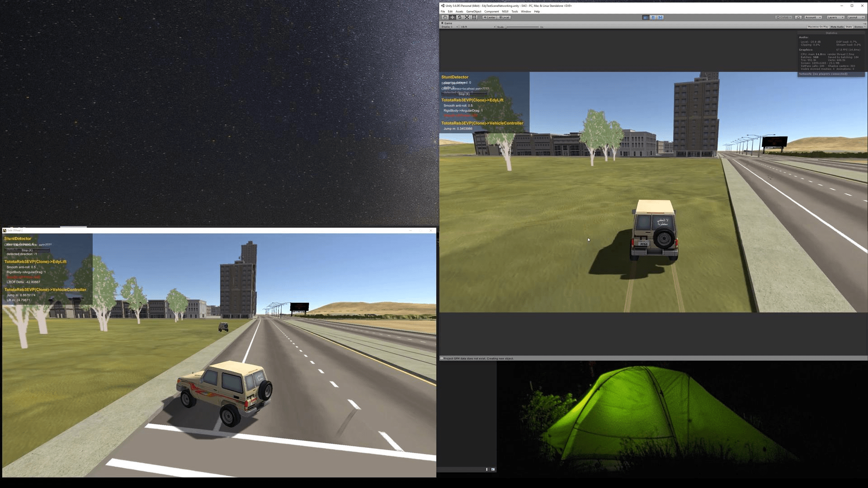Open the Layout dropdown
Screen dimensions: 868x488
(x=856, y=17)
